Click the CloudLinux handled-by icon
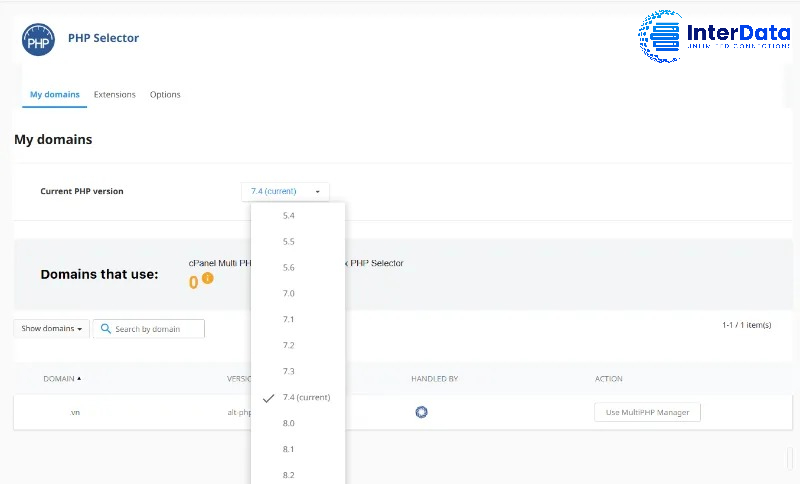Screen dimensions: 800x484 click(x=421, y=412)
